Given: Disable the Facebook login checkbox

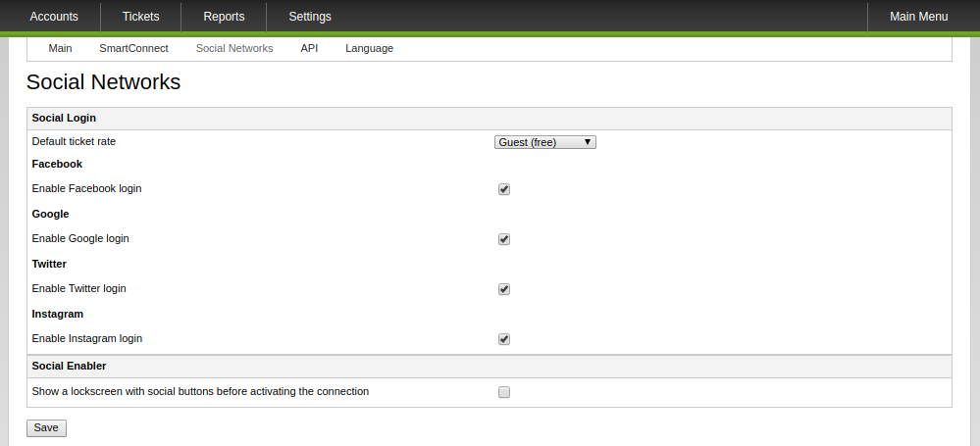Looking at the screenshot, I should coord(504,189).
